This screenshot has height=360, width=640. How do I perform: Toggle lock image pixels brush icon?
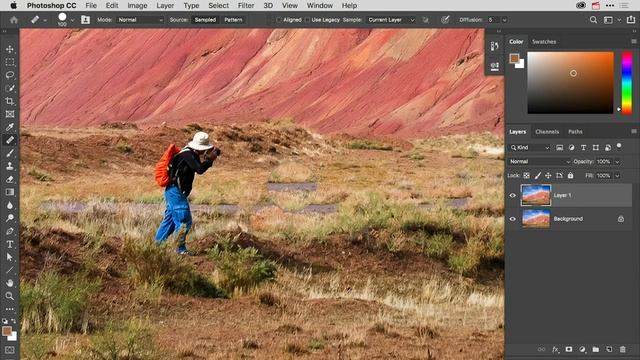[538, 176]
